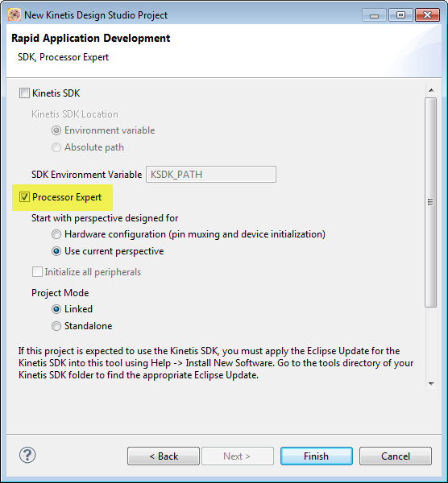
Task: Cancel the new project wizard
Action: (396, 456)
